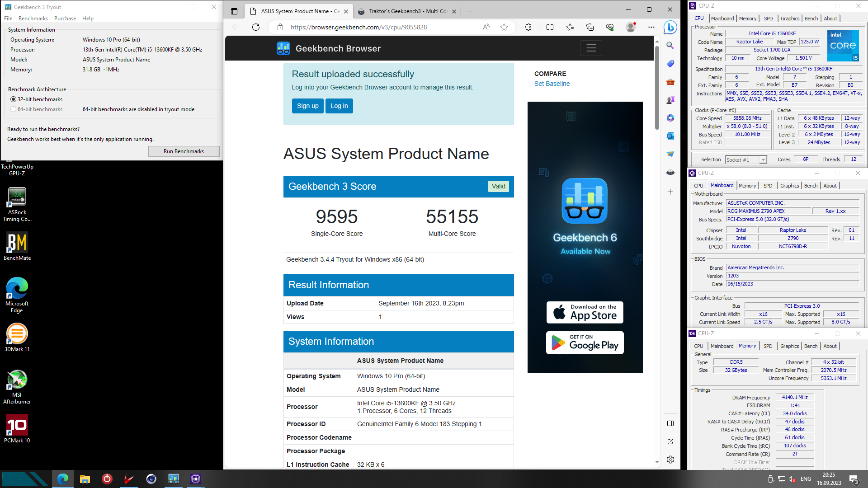Image resolution: width=868 pixels, height=488 pixels.
Task: Select Mainboard tab in top CPU-Z window
Action: click(722, 19)
